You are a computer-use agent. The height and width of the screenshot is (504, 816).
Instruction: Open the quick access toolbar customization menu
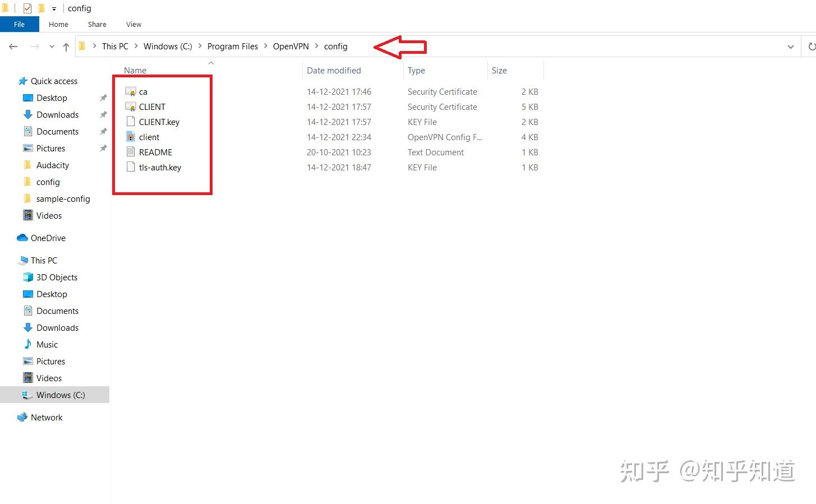coord(53,8)
